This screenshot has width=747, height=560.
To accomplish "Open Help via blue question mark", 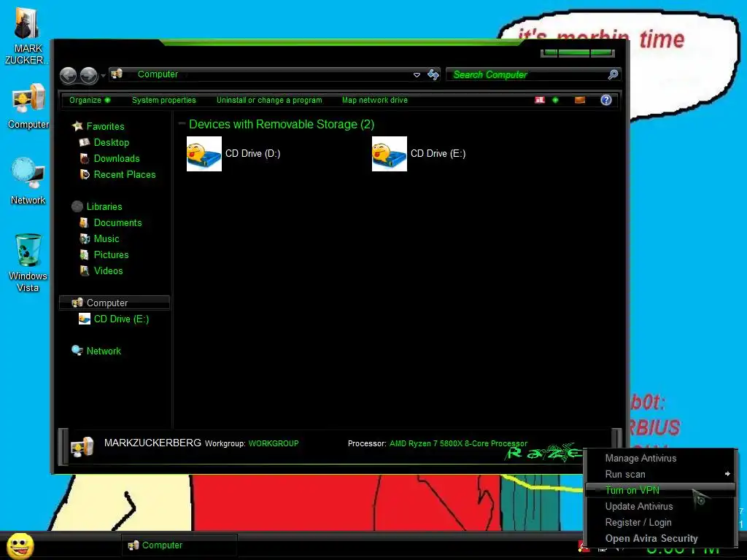I will [606, 100].
